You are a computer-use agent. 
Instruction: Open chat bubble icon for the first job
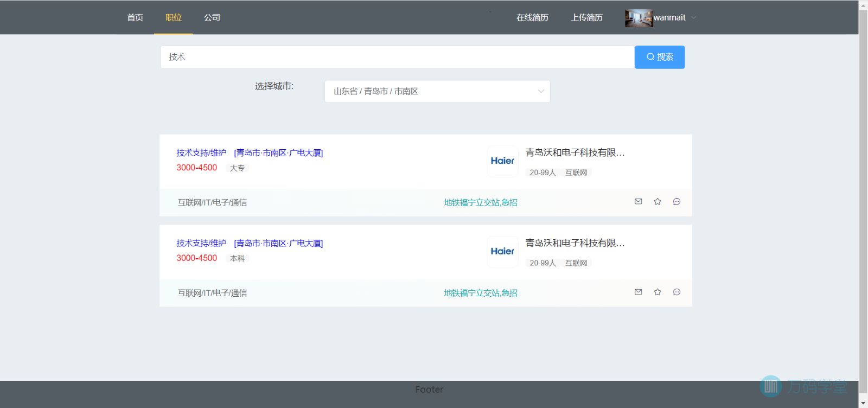676,201
